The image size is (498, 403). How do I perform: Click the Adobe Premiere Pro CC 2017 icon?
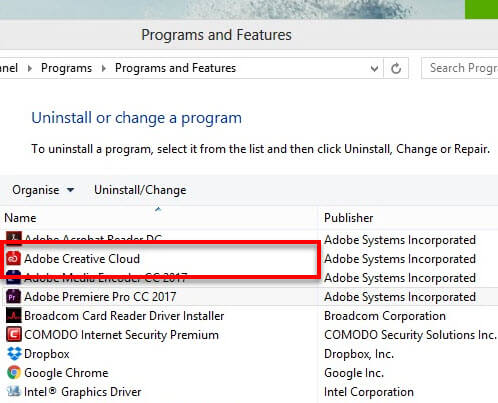point(13,297)
